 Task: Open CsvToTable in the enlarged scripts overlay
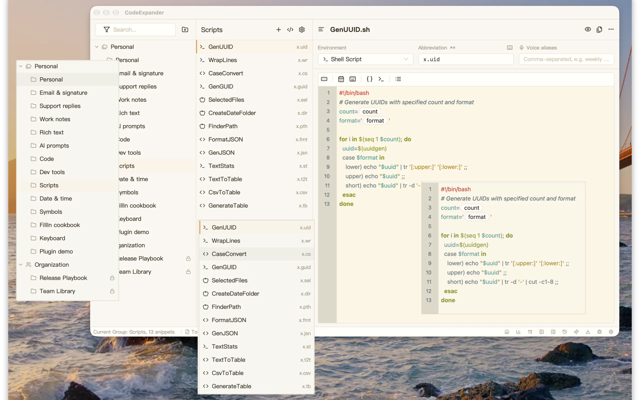tap(256, 373)
